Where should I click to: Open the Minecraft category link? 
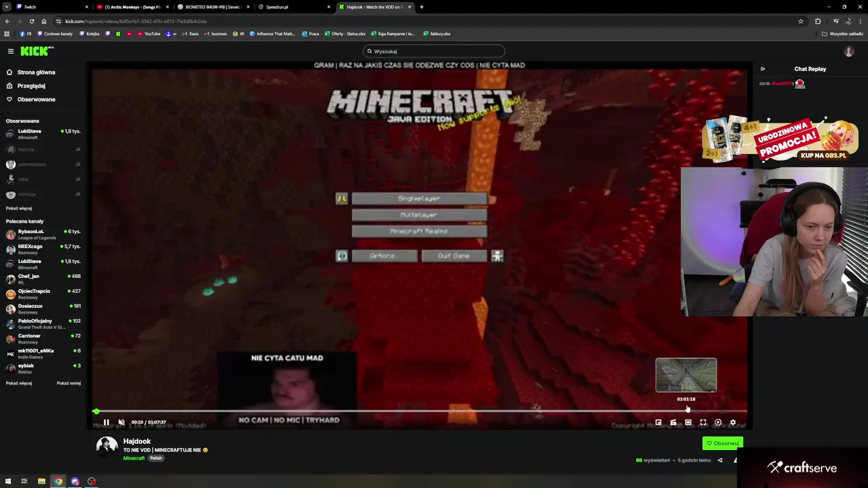134,458
